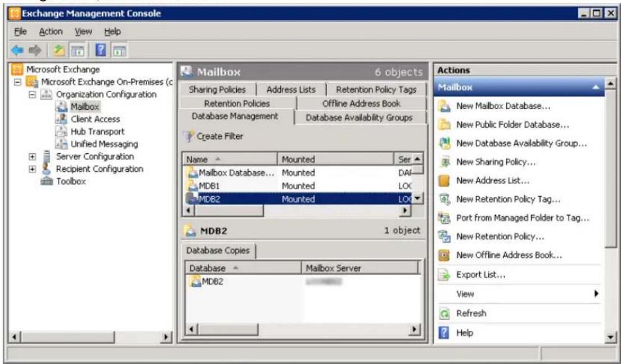
Task: Click Actions pane scrollbar down arrow
Action: coord(610,337)
